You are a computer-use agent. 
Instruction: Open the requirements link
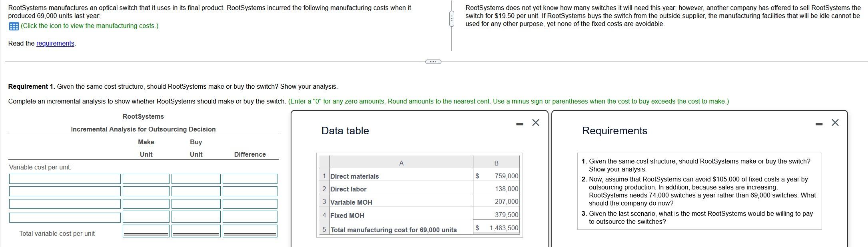[55, 44]
